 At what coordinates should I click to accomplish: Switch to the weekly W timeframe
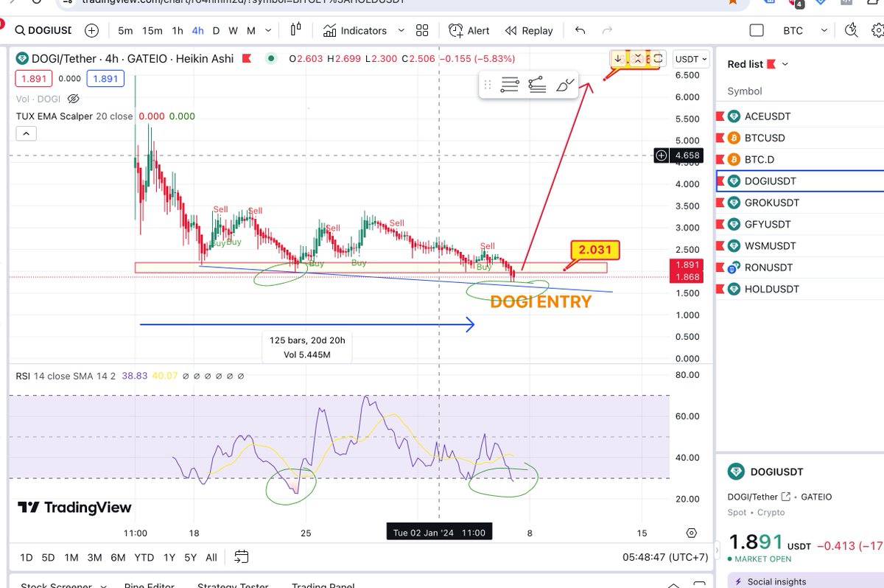click(x=233, y=31)
